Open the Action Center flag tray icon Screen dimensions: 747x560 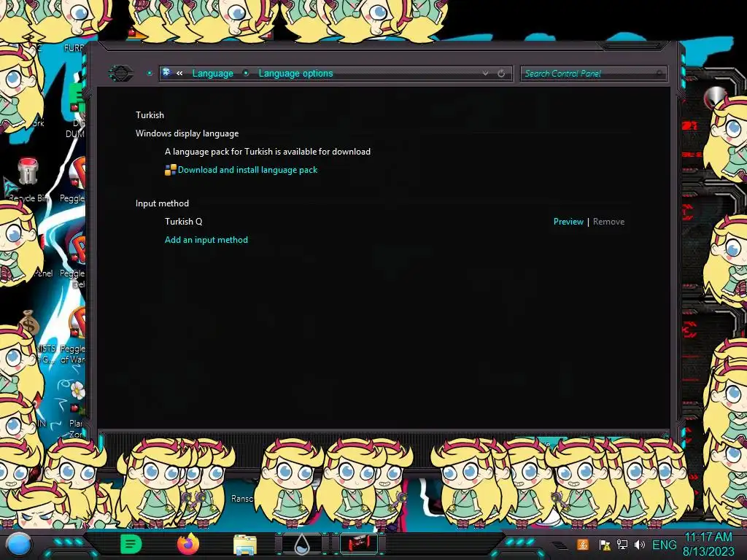click(x=604, y=545)
